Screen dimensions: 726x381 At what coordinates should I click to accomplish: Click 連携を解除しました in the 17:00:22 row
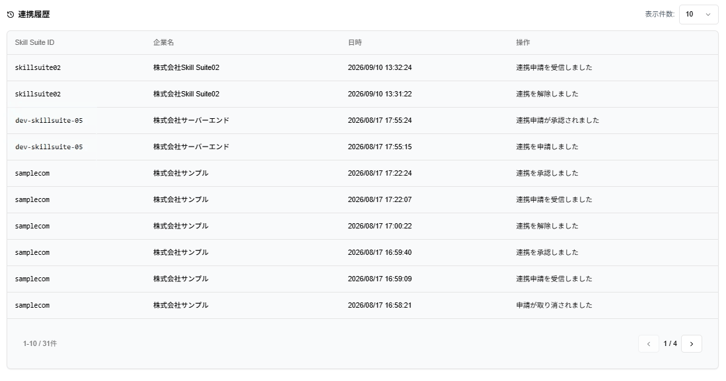point(547,226)
